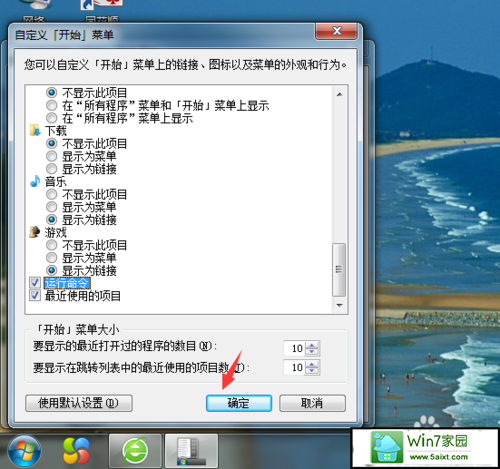Click the Windows Start orb
This screenshot has width=500, height=469.
pyautogui.click(x=25, y=452)
